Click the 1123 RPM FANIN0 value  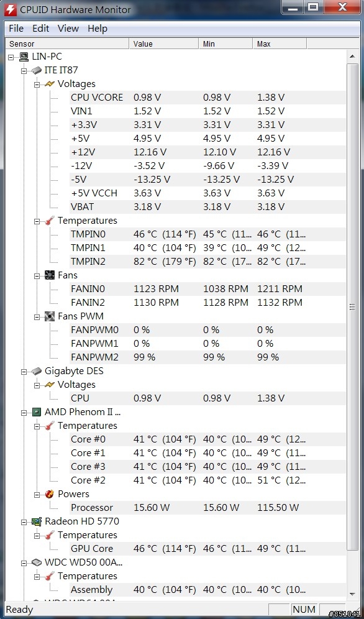(156, 289)
